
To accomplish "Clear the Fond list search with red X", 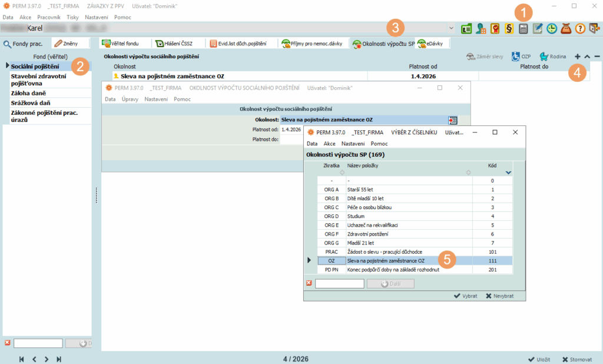I will pos(7,343).
